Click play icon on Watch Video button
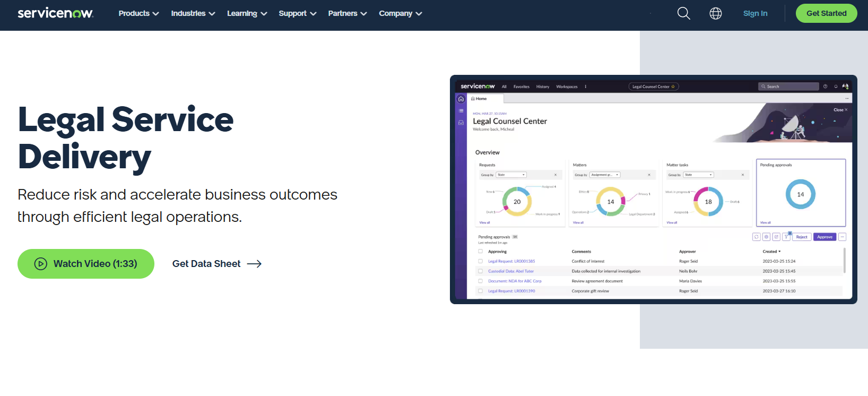 pyautogui.click(x=41, y=264)
